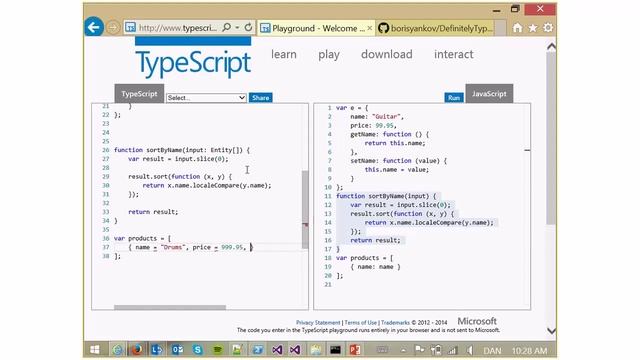The image size is (640, 360).
Task: Select the JavaScript output tab
Action: [x=489, y=93]
